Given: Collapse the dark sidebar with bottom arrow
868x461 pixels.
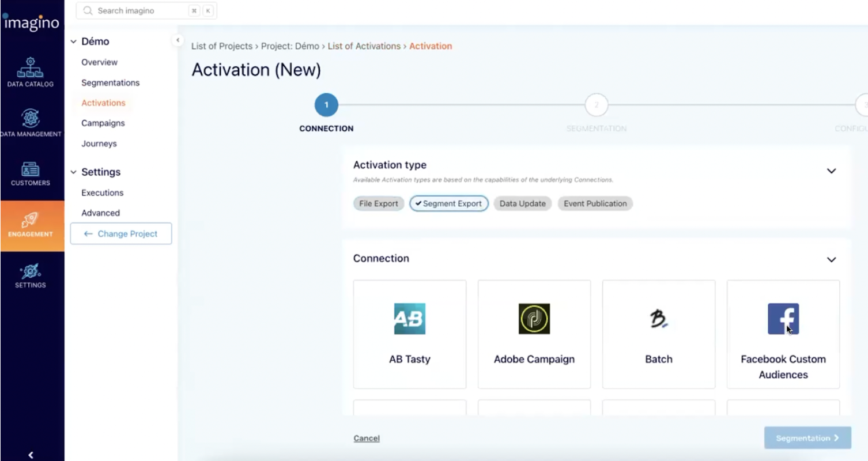Looking at the screenshot, I should coord(31,455).
